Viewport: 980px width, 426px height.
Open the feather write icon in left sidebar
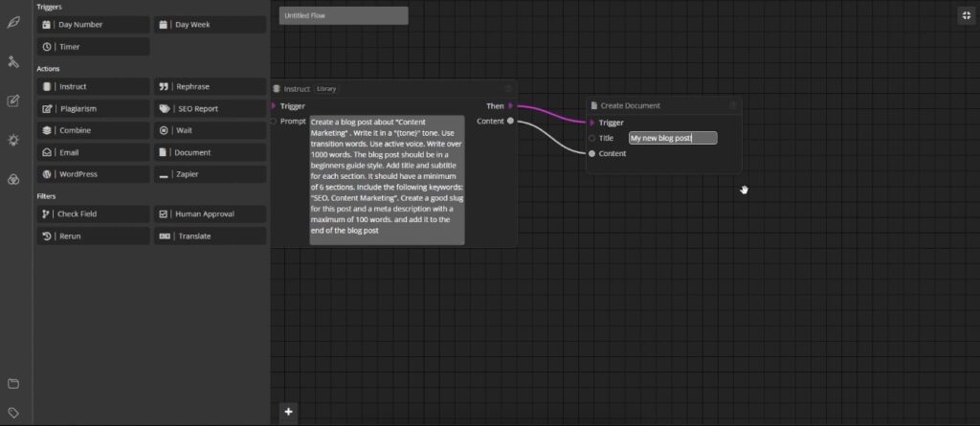coord(13,22)
